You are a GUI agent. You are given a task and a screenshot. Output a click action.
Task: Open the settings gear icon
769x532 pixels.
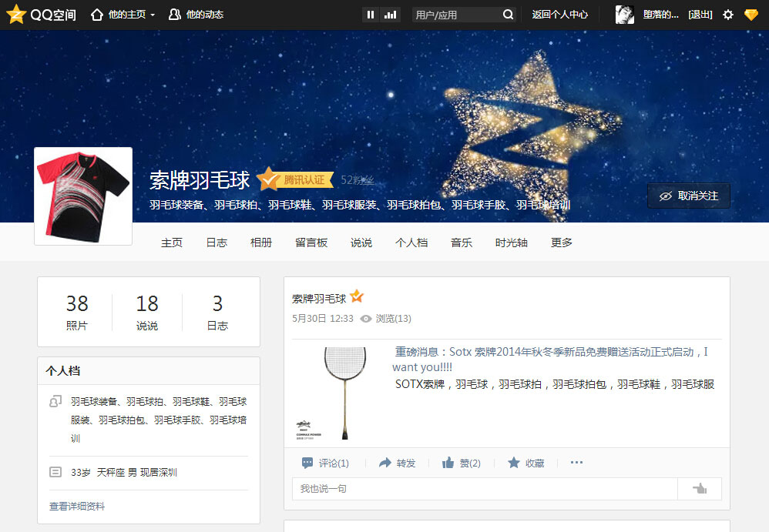tap(728, 15)
